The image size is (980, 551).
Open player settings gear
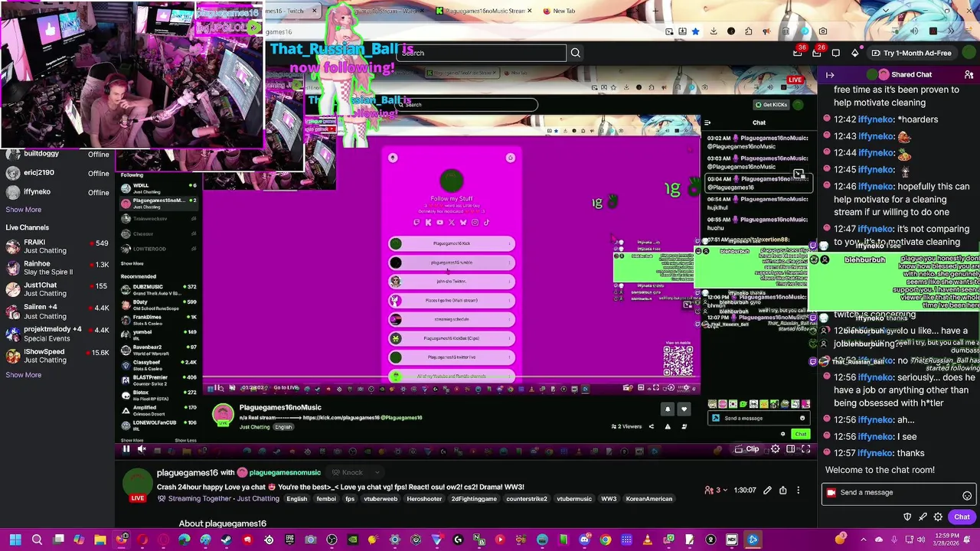[774, 449]
